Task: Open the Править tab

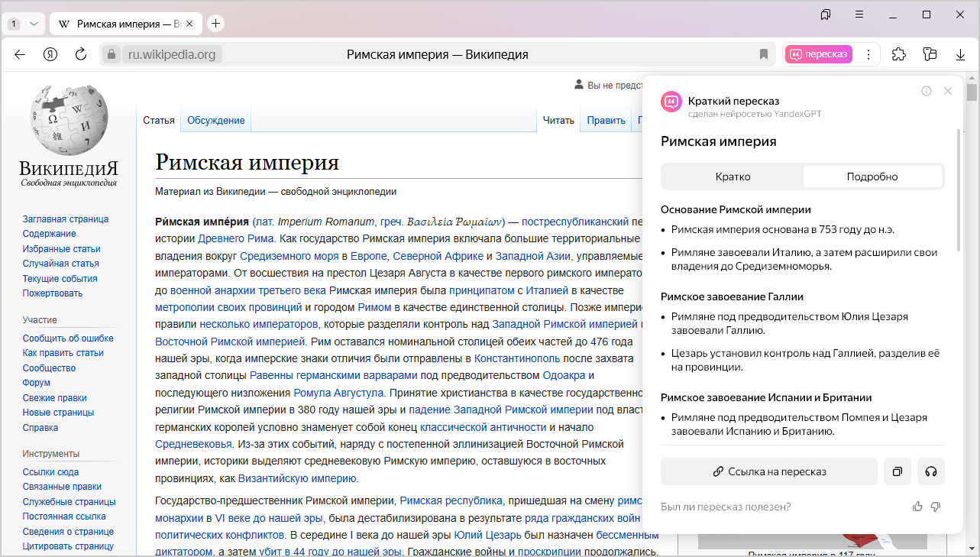Action: click(x=606, y=120)
